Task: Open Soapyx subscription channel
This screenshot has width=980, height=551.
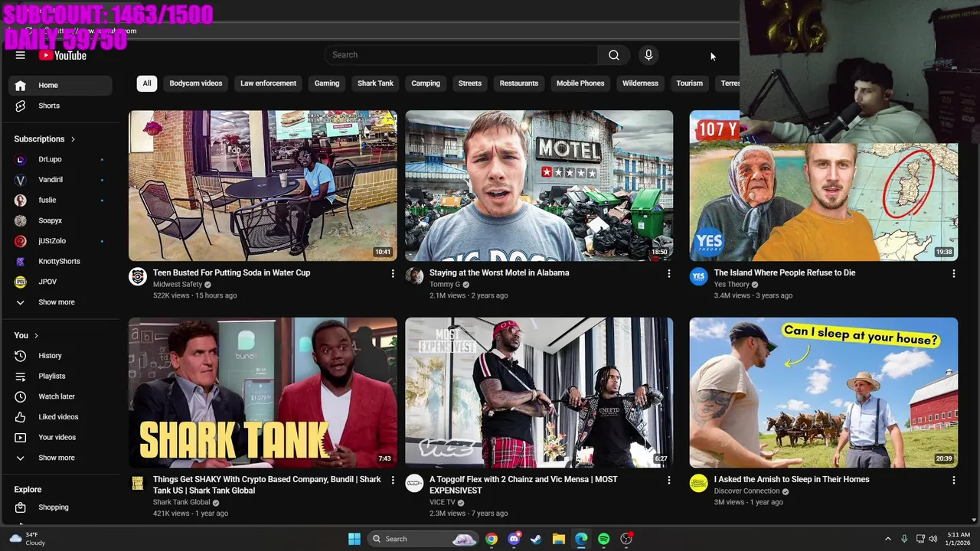Action: [x=60, y=220]
